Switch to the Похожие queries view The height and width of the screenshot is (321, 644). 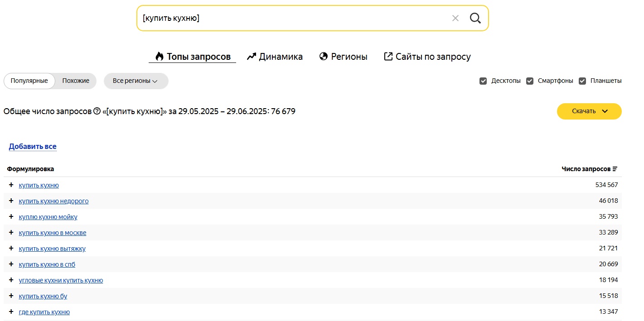click(x=76, y=81)
